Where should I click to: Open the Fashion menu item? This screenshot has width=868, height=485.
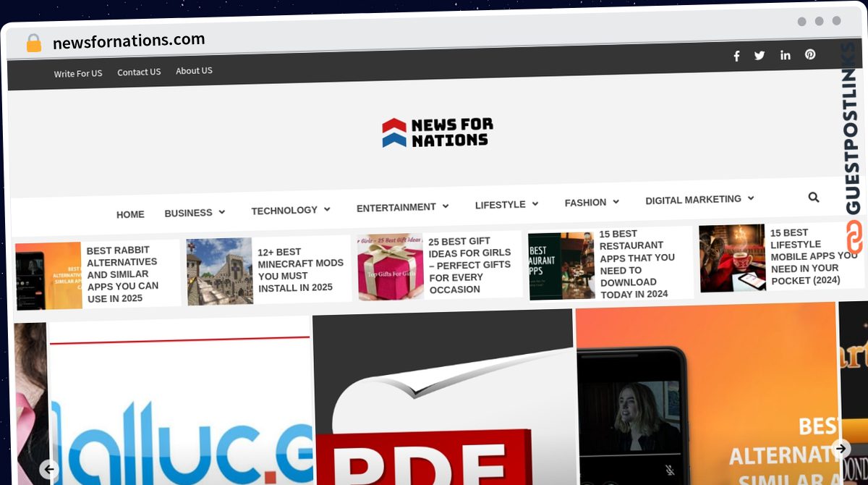[x=585, y=203]
